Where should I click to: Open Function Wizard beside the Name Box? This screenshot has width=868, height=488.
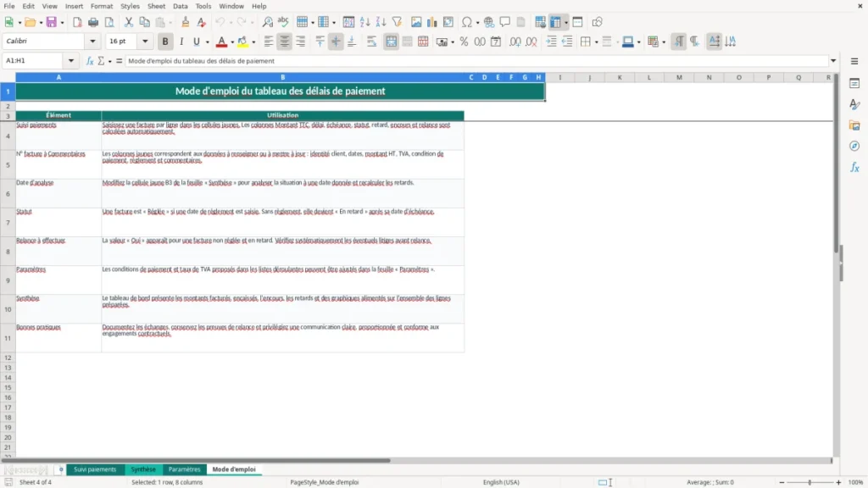[x=90, y=61]
